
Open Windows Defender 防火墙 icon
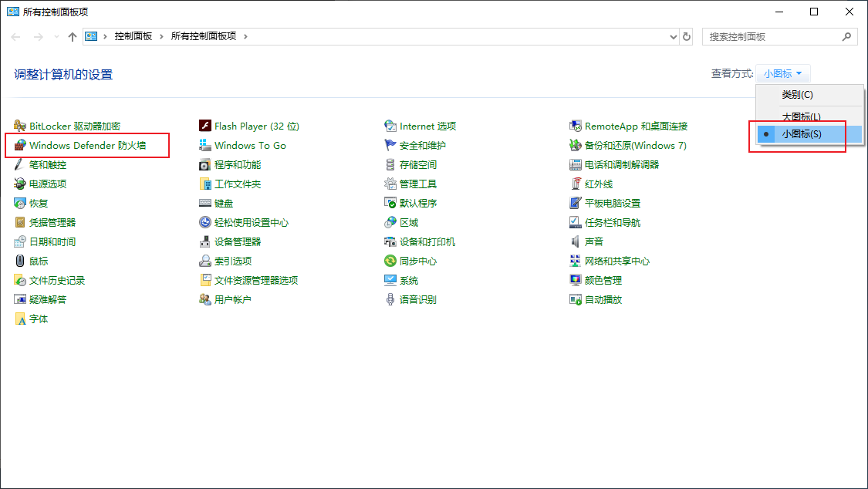(x=20, y=146)
